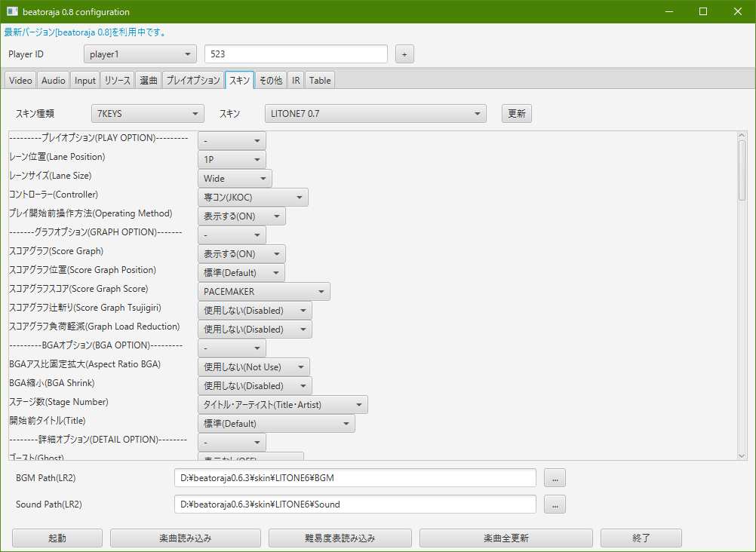
Task: Expand the LITONE7 0.7 skin dropdown
Action: tap(376, 114)
